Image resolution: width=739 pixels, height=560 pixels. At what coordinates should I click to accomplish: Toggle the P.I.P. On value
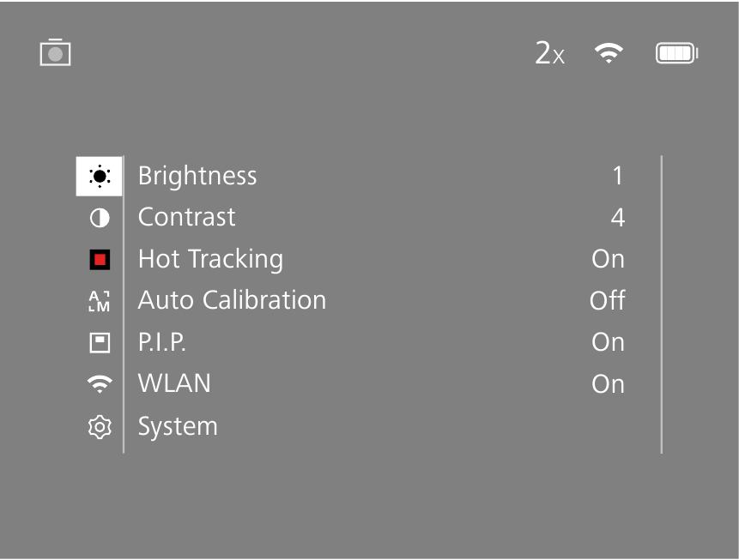point(608,342)
